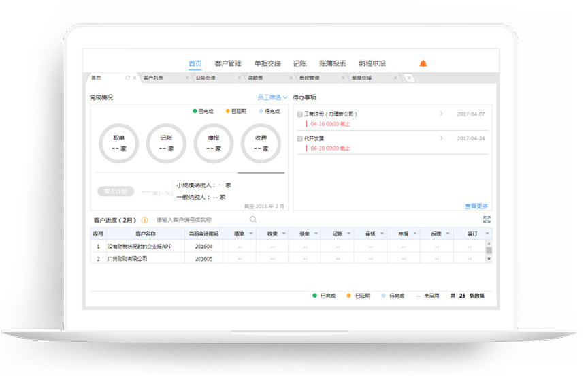Click the orange notification bell icon
Image resolution: width=588 pixels, height=376 pixels.
coord(423,63)
